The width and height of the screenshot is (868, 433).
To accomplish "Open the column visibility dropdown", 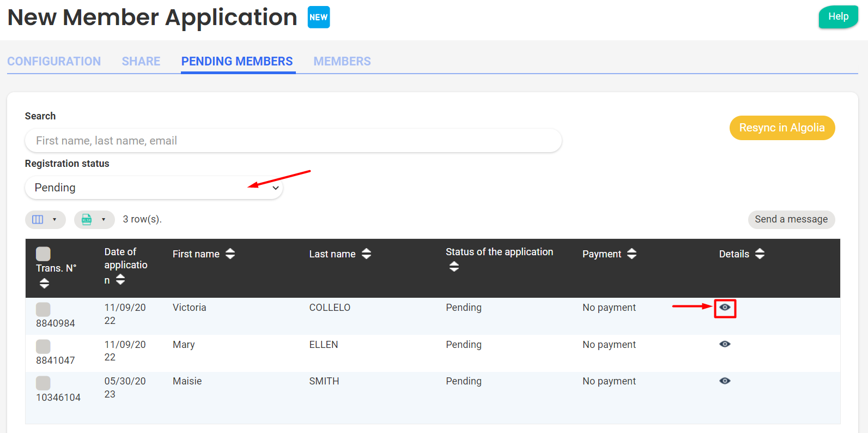I will point(45,220).
